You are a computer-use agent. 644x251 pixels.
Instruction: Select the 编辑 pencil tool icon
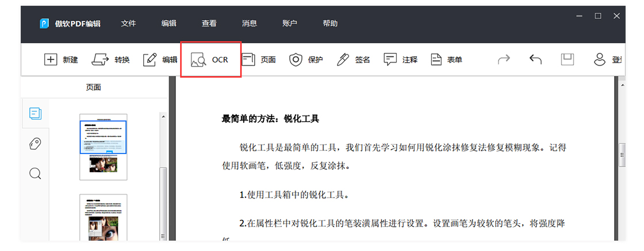point(150,60)
